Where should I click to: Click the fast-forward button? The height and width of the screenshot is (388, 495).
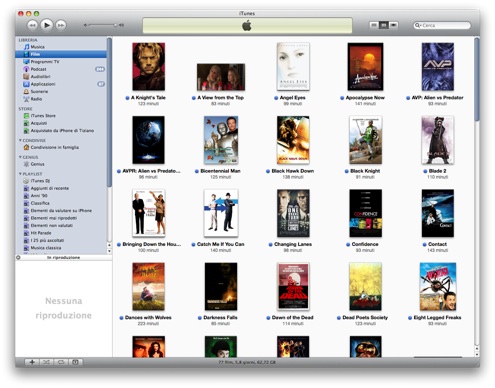[x=61, y=25]
